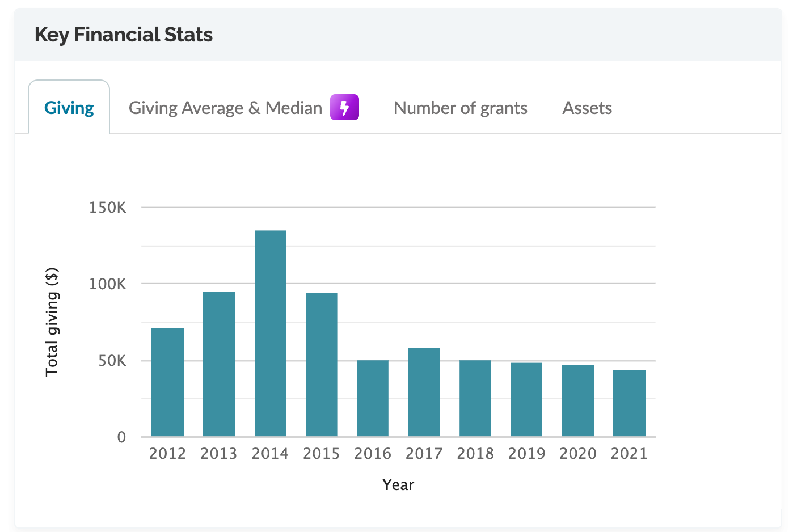Screen dimensions: 793x532
Task: Select the 2019 giving bar
Action: [x=526, y=399]
